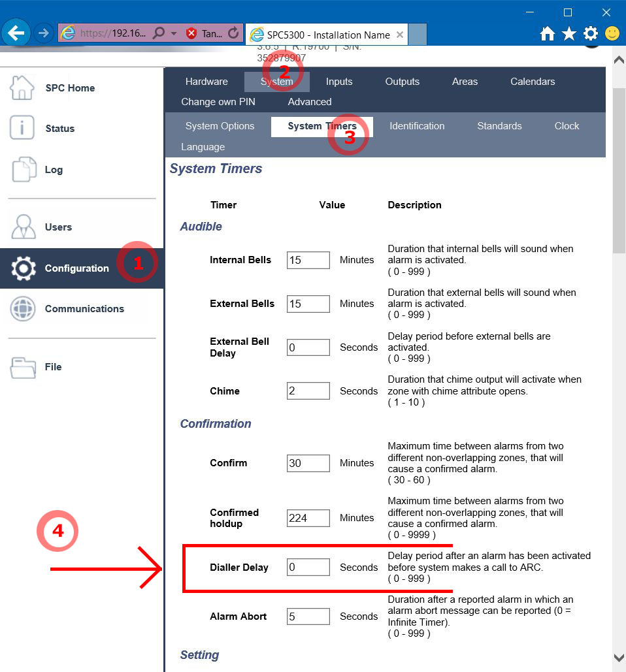Image resolution: width=626 pixels, height=672 pixels.
Task: Open the Status info icon
Action: point(22,129)
